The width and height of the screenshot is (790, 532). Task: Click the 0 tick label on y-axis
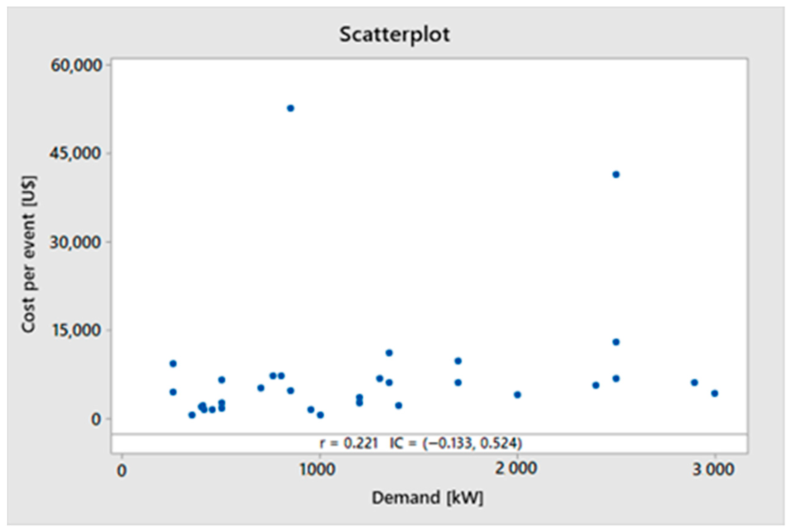96,419
